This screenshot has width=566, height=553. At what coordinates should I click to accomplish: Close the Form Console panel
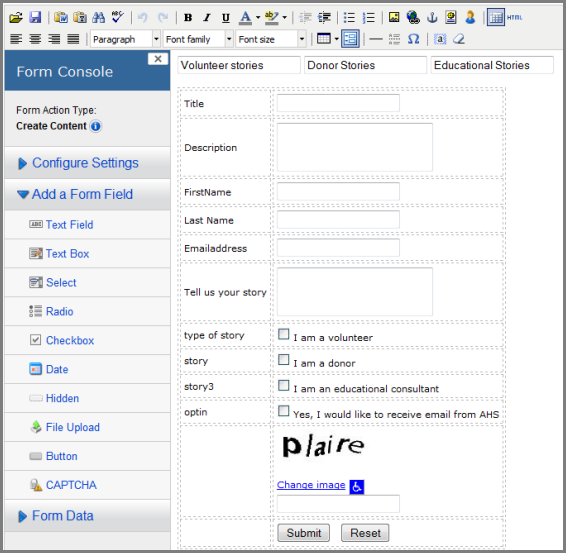point(158,59)
